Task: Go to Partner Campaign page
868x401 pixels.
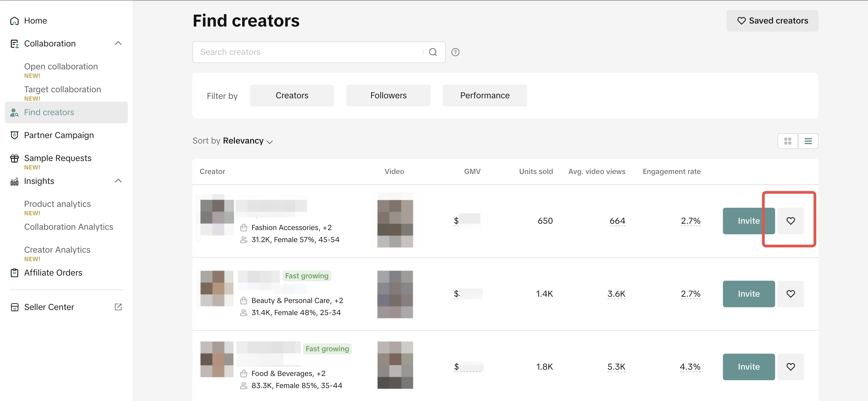Action: 59,135
